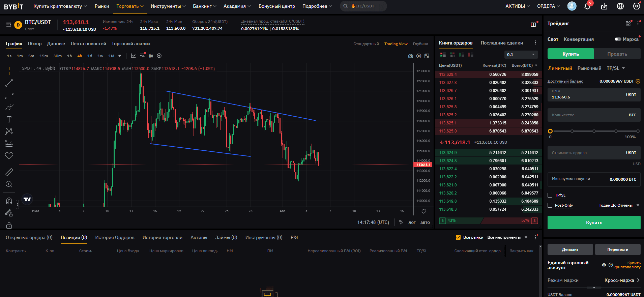
Task: Toggle balance visibility eye icon
Action: pyautogui.click(x=604, y=265)
